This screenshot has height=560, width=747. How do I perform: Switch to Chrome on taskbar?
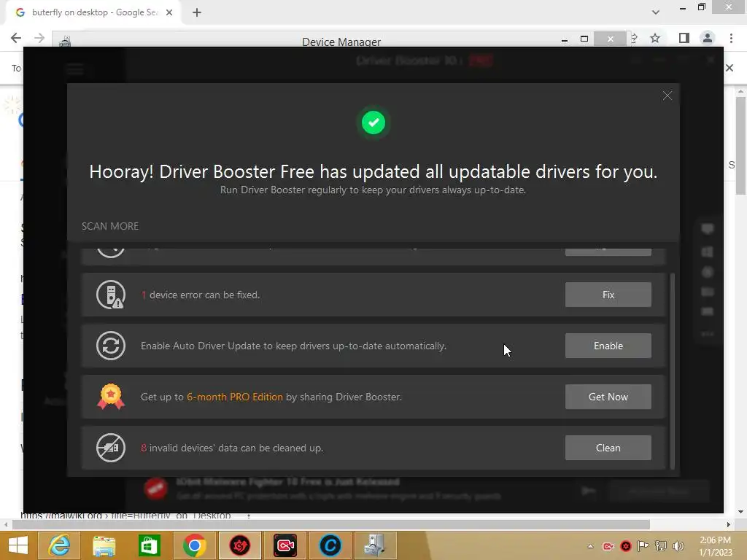click(x=194, y=545)
